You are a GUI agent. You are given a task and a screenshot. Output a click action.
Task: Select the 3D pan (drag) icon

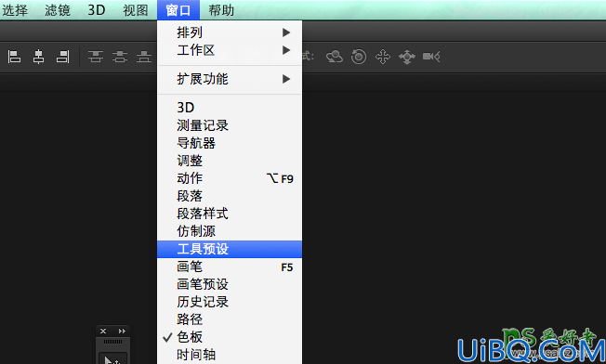(x=383, y=57)
